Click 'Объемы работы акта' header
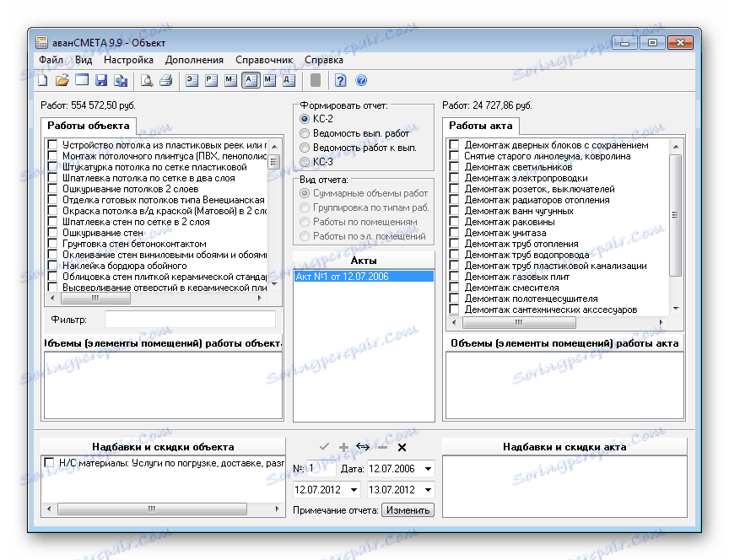729x560 pixels. [564, 343]
